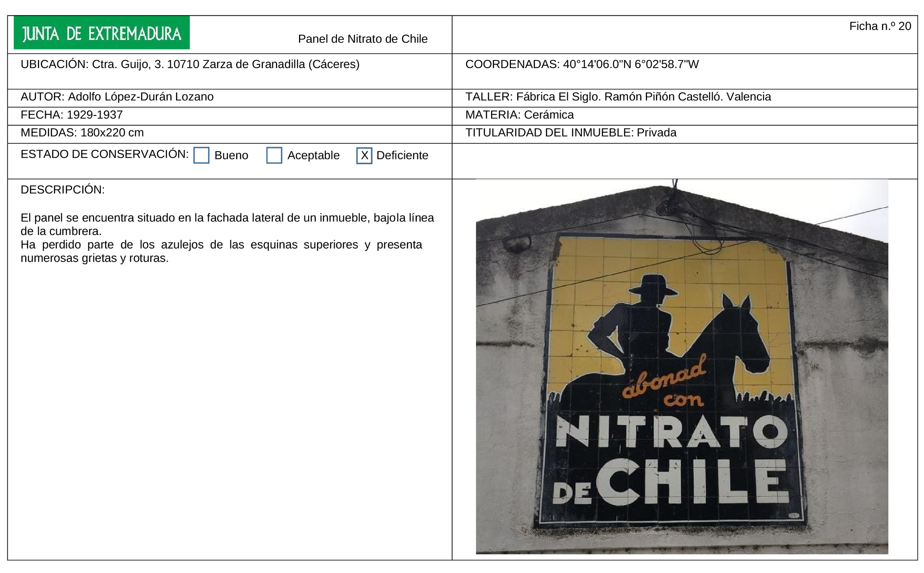
Task: Open the Nitrato de Chile panel photo
Action: click(682, 366)
